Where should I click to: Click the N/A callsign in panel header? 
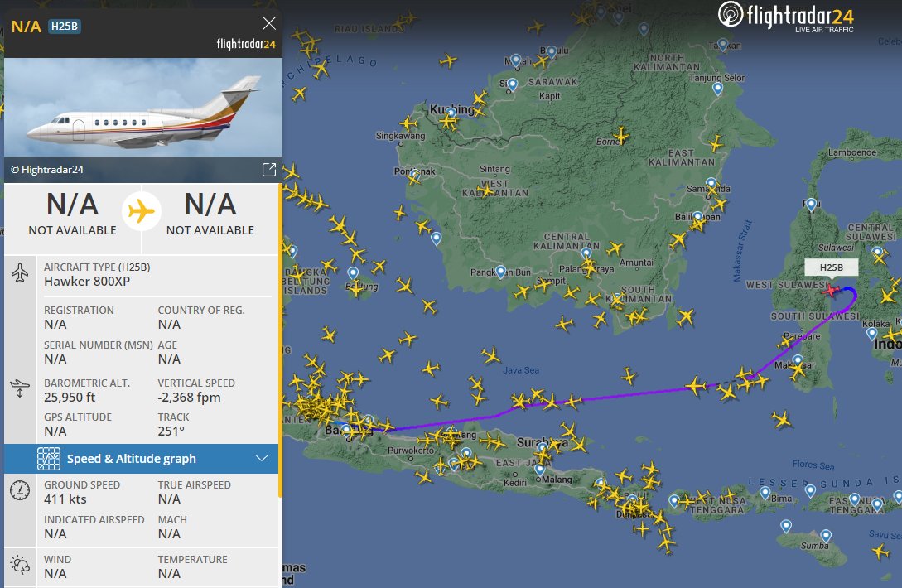[26, 27]
